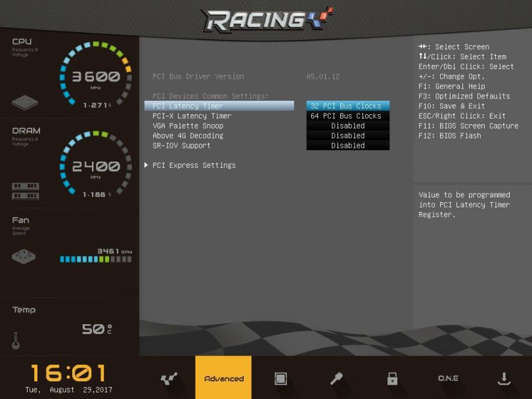Click the thermometer icon in Temp panel
Image resolution: width=532 pixels, height=399 pixels.
(x=16, y=340)
